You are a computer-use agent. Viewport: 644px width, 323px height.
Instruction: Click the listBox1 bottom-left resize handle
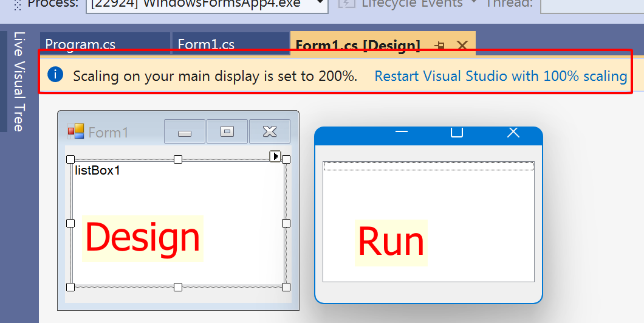(70, 287)
